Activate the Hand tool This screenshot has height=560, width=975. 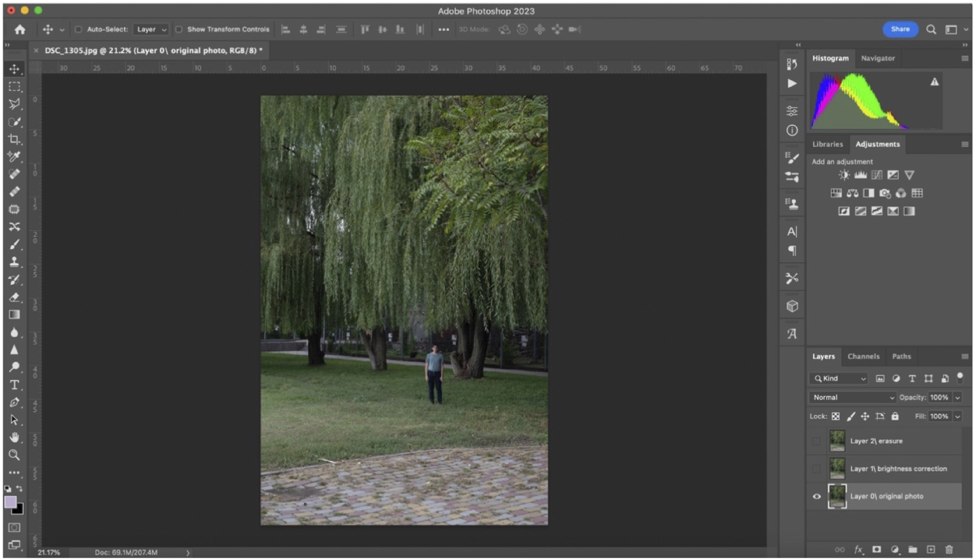[x=14, y=437]
